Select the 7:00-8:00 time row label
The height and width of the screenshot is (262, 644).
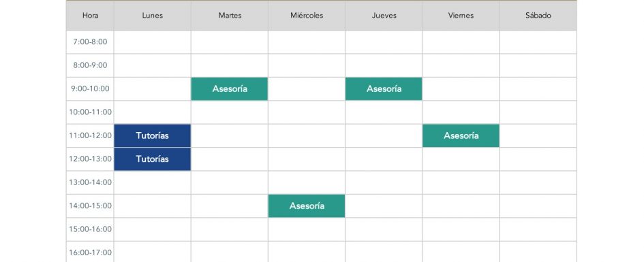tap(90, 42)
